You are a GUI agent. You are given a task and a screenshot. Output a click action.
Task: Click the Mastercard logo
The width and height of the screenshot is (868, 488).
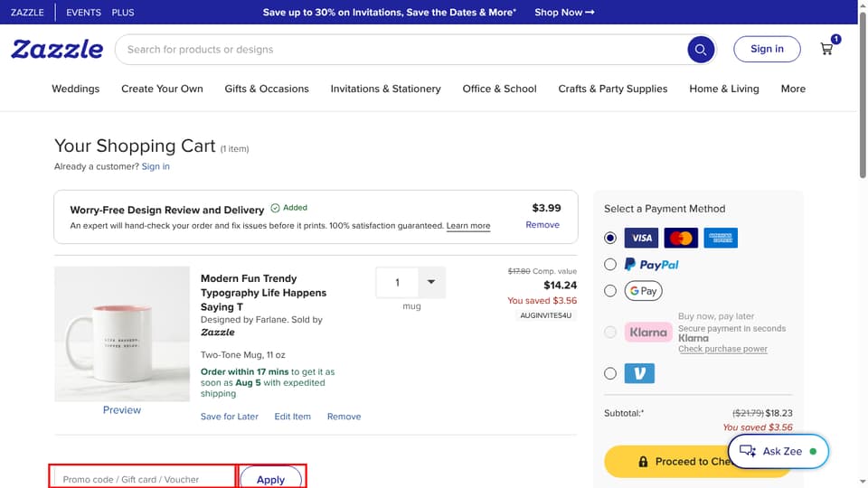pyautogui.click(x=681, y=238)
